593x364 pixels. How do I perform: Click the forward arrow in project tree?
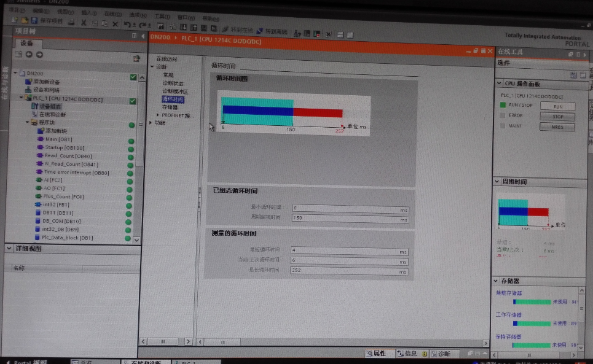pyautogui.click(x=38, y=55)
